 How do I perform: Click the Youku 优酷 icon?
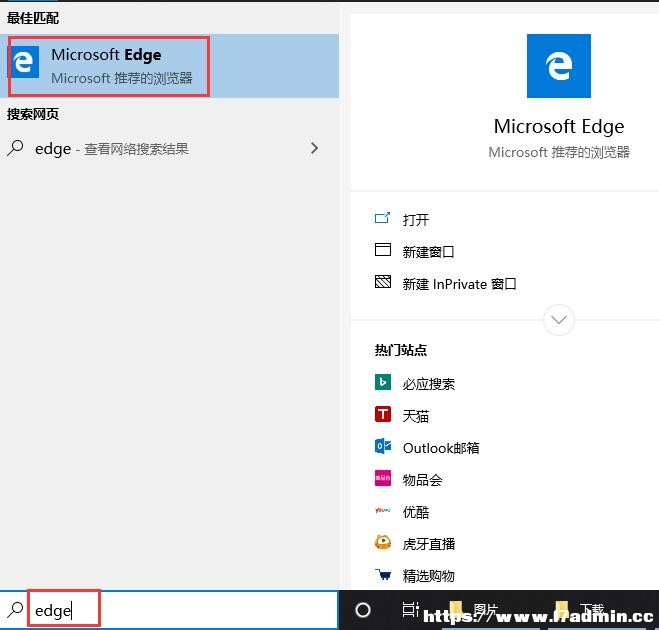(x=382, y=510)
